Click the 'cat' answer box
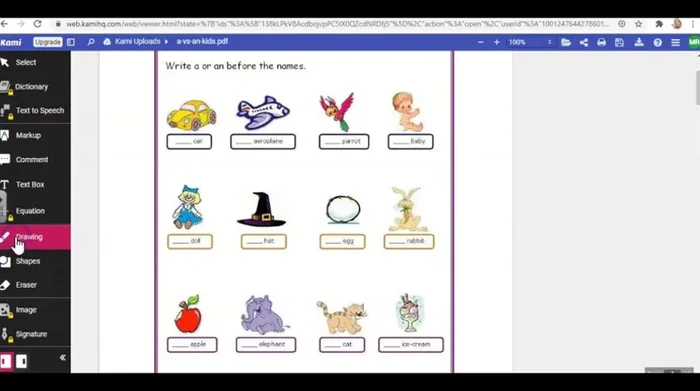Viewport: 700px width, 391px height. (x=342, y=345)
